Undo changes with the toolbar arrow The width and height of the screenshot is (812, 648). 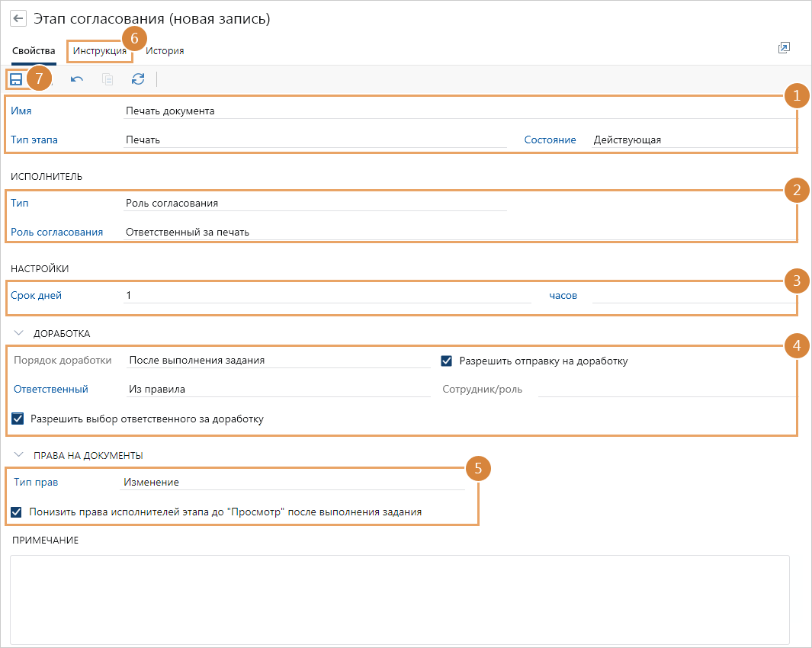(77, 79)
